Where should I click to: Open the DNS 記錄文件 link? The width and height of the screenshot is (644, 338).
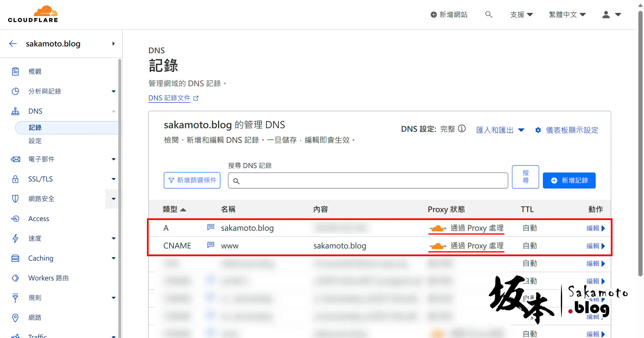coord(169,98)
